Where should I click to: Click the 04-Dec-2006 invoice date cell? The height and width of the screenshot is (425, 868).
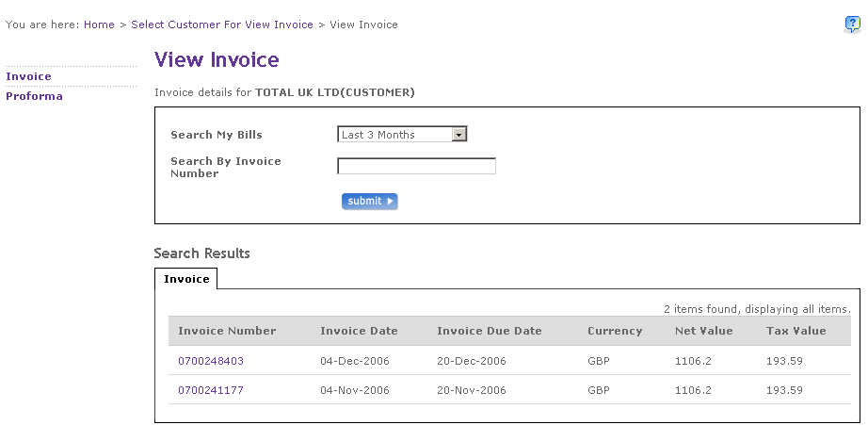355,361
